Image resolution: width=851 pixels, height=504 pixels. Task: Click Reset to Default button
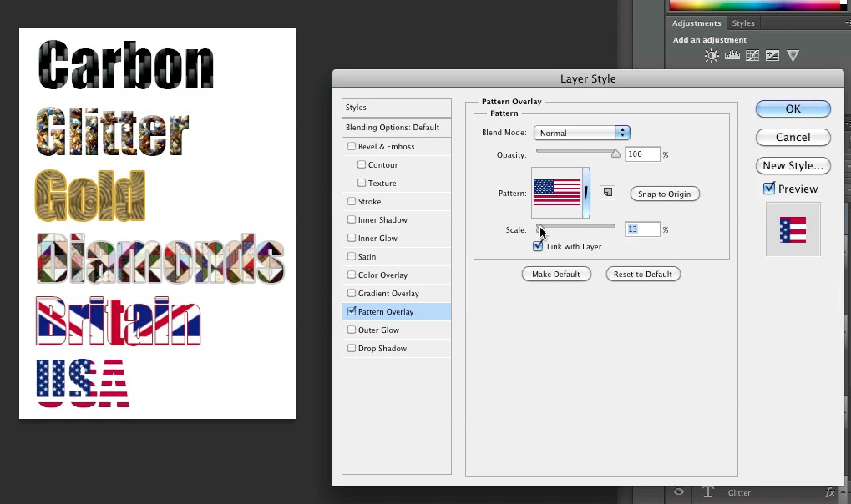coord(643,274)
